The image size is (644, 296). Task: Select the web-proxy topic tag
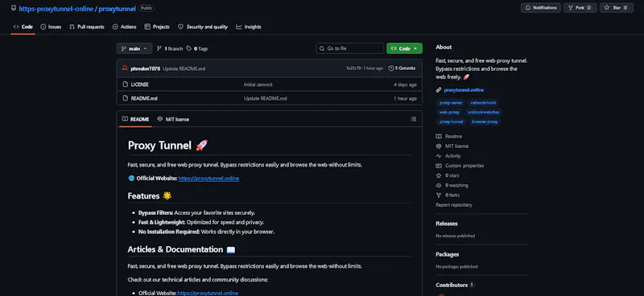point(449,112)
